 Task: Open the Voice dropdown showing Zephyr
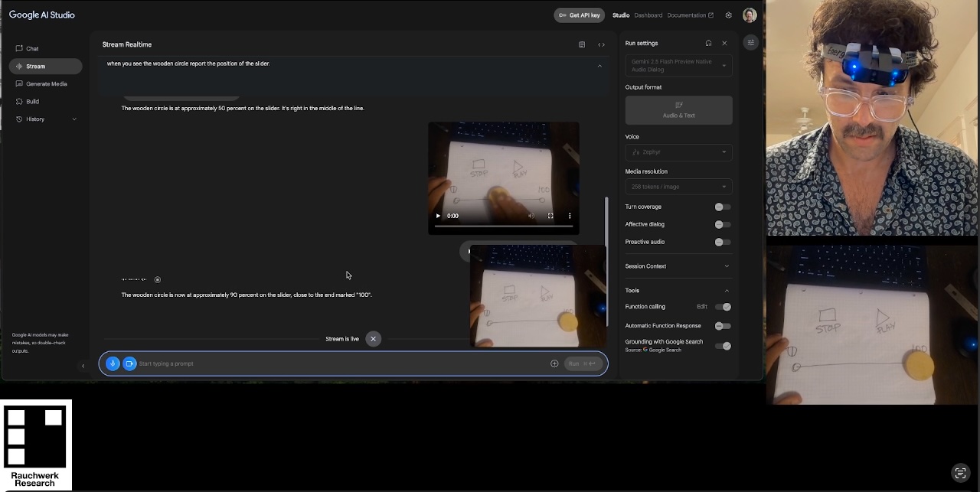click(x=678, y=152)
